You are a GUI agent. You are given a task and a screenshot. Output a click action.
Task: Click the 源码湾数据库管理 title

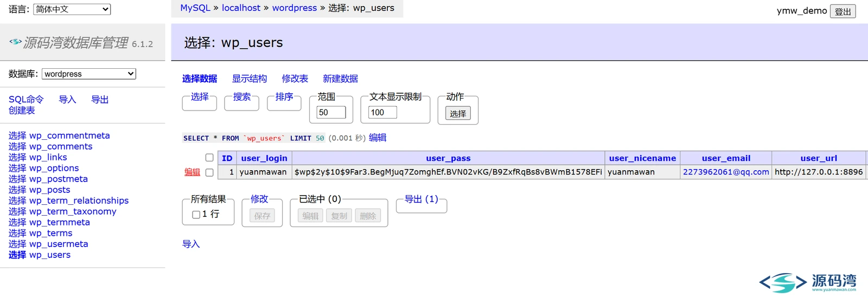(x=76, y=43)
